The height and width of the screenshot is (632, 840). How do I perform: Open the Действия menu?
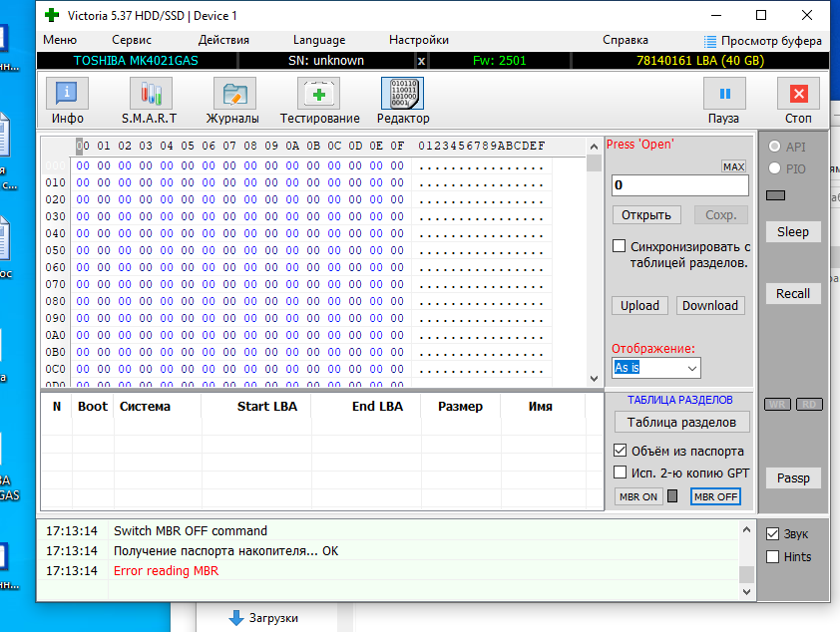click(223, 40)
